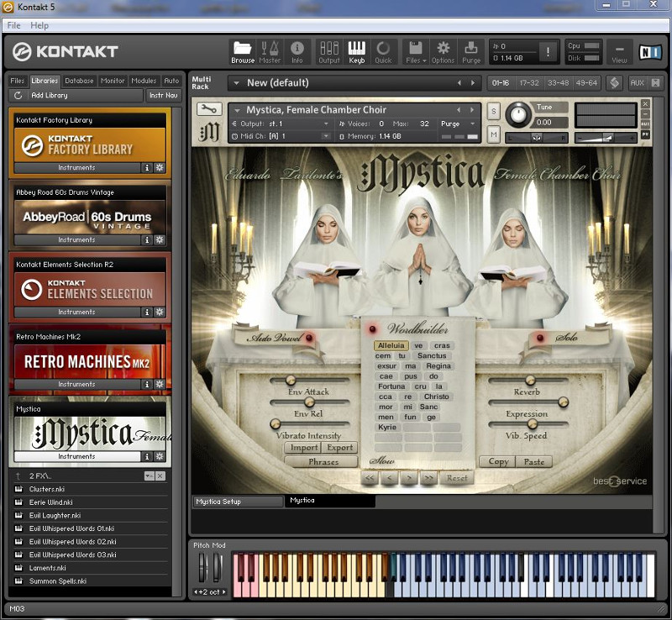The height and width of the screenshot is (620, 672).
Task: Load previous instrument with the header left arrow
Action: [459, 110]
